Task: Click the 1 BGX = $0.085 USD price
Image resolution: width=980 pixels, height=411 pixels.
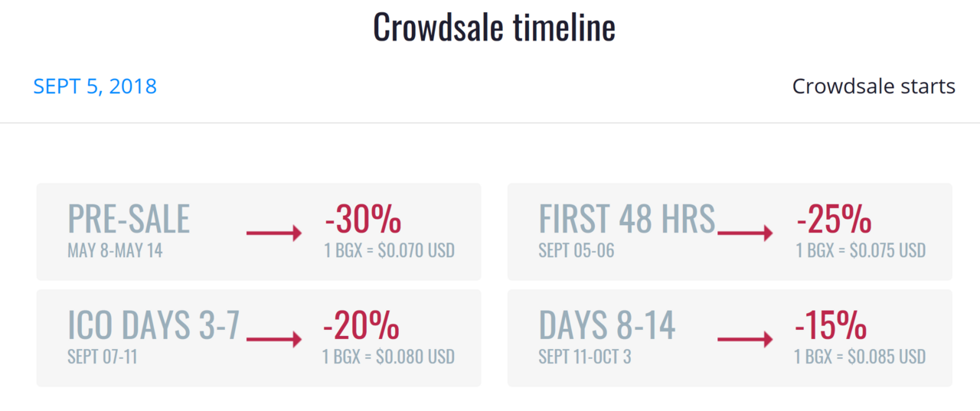Action: (861, 357)
